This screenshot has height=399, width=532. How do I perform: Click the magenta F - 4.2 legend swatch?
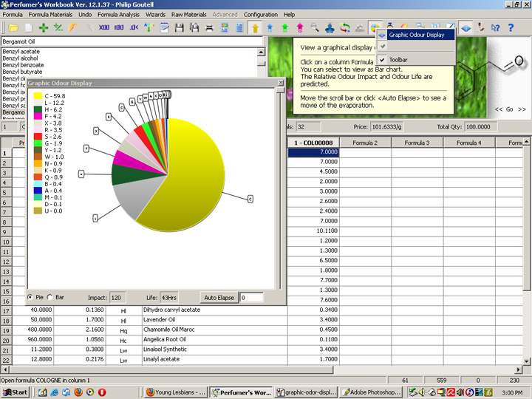point(38,117)
